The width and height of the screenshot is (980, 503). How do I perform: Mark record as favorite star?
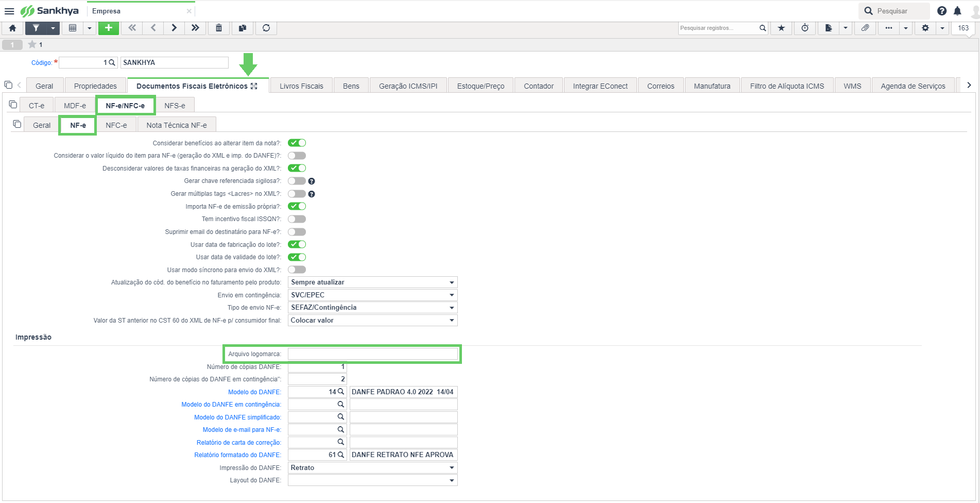coord(781,28)
